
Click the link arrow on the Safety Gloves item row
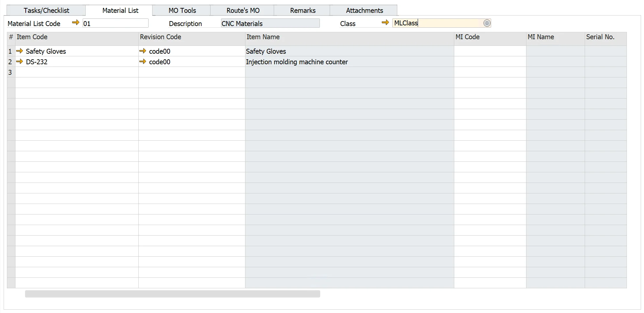pyautogui.click(x=20, y=51)
